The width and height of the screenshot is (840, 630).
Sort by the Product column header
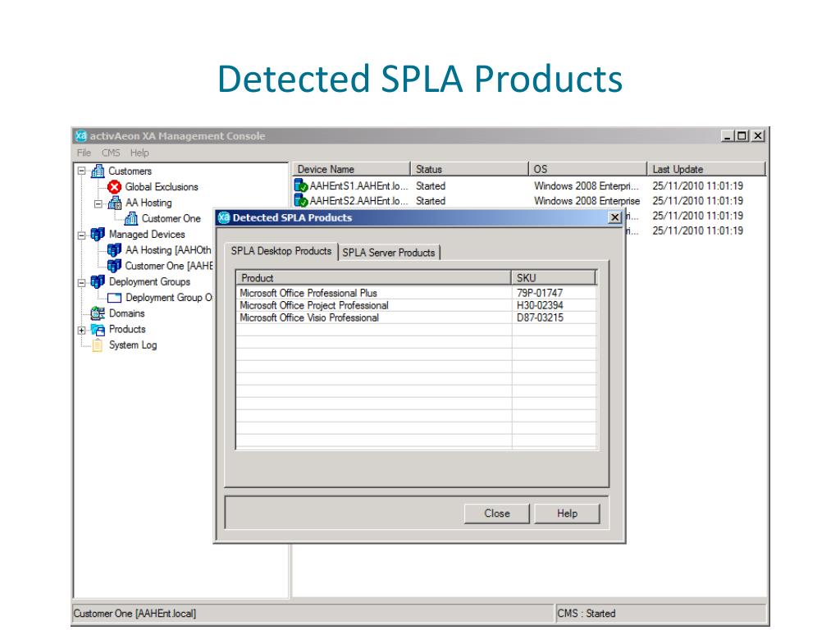374,278
